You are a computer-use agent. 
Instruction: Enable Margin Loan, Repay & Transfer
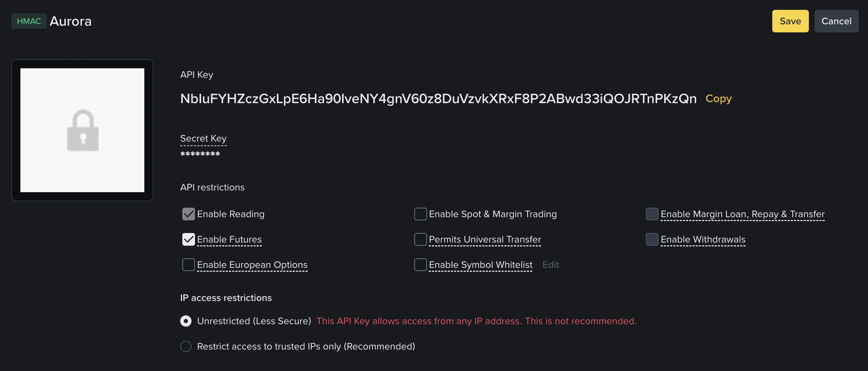652,214
